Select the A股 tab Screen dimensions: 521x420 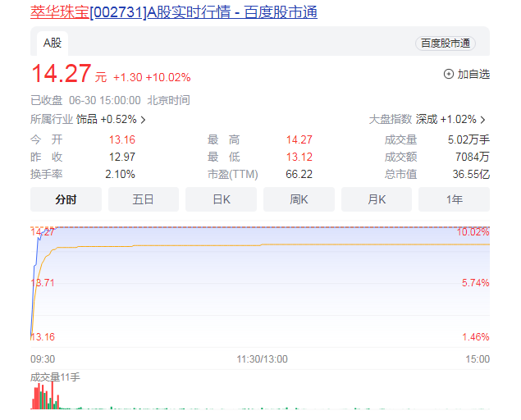pos(53,43)
